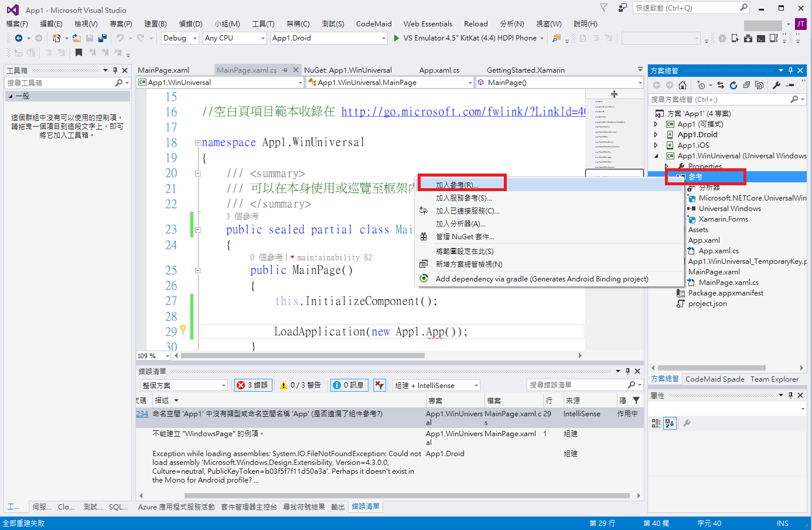The height and width of the screenshot is (530, 812).
Task: Expand the App1.Droid project node
Action: coord(656,135)
